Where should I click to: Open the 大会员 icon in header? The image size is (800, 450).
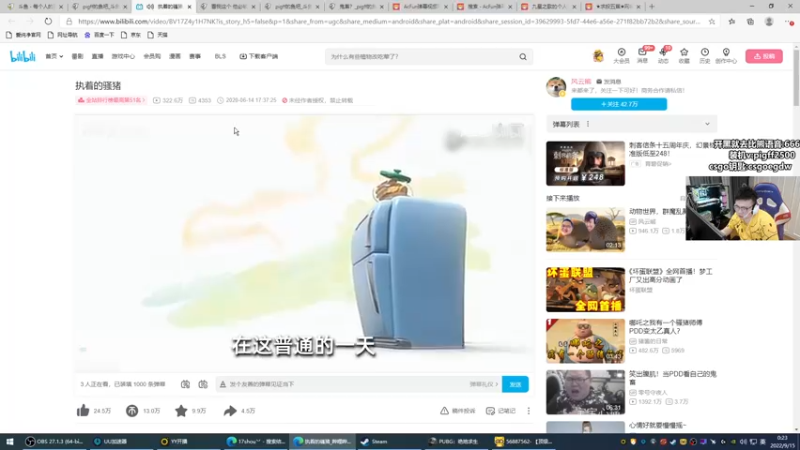621,56
